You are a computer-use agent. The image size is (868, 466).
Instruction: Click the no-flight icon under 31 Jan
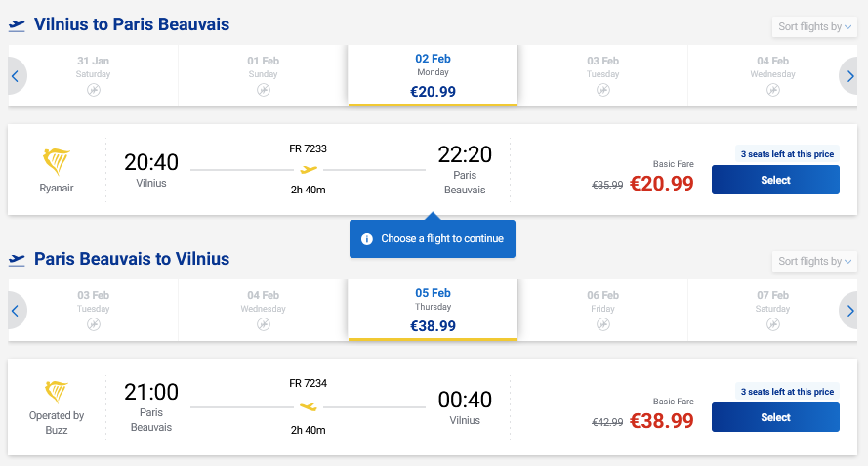click(x=94, y=90)
